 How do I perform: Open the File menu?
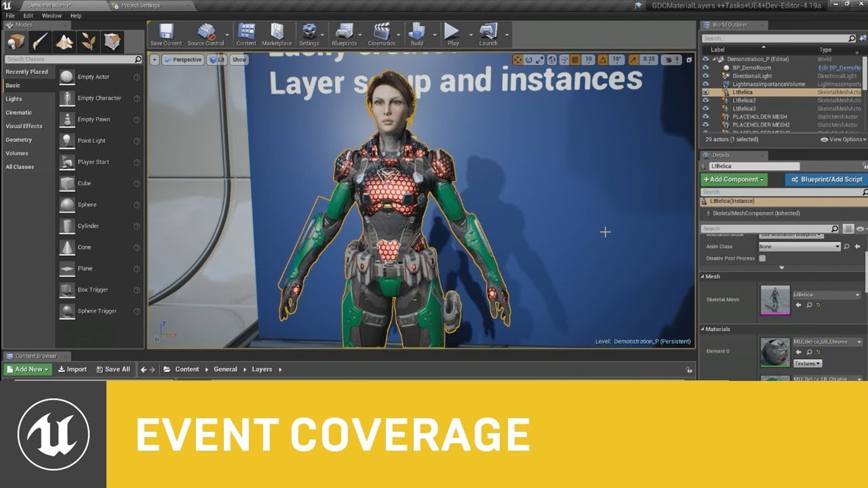[x=10, y=16]
